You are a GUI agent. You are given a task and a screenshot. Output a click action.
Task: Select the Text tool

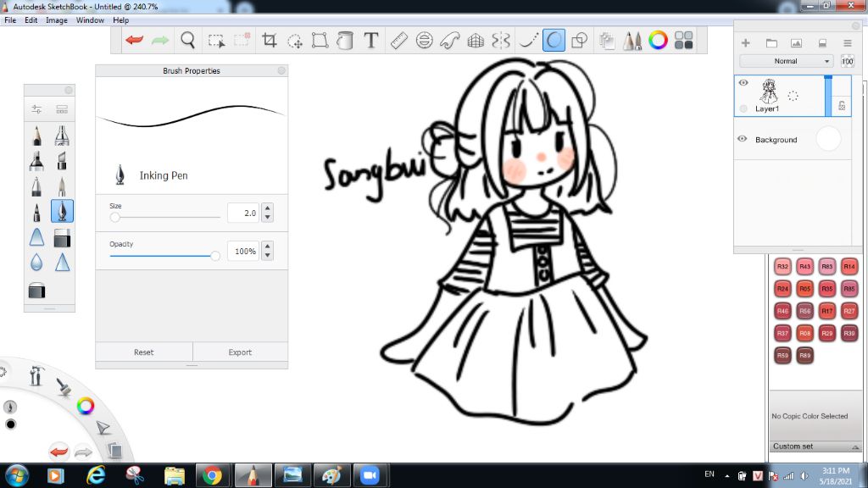(x=371, y=41)
